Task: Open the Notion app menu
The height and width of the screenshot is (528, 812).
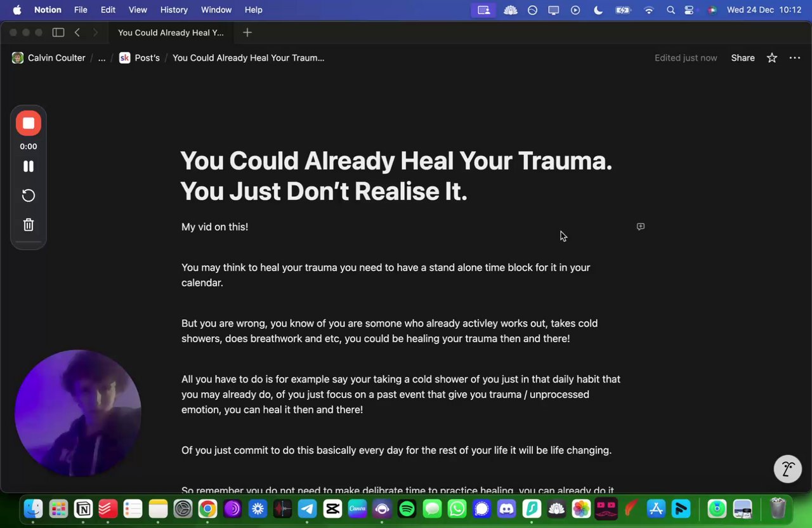Action: pyautogui.click(x=48, y=10)
